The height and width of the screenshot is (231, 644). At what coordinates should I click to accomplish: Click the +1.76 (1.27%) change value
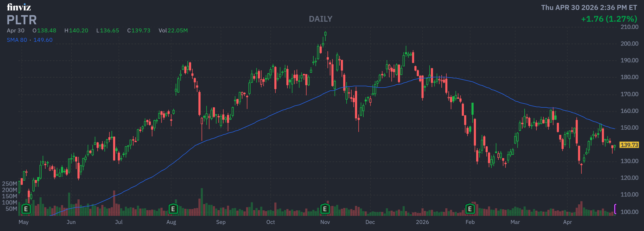[609, 19]
